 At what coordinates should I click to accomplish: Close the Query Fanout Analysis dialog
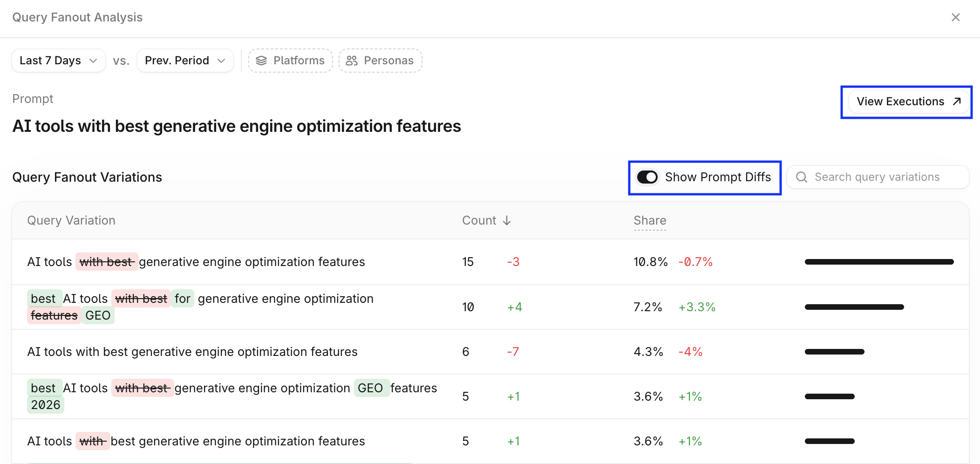point(955,17)
